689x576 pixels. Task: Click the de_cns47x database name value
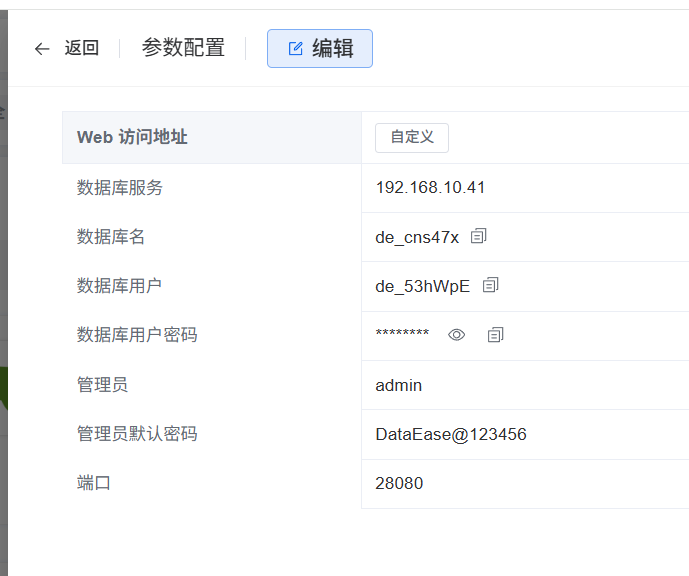pos(417,237)
